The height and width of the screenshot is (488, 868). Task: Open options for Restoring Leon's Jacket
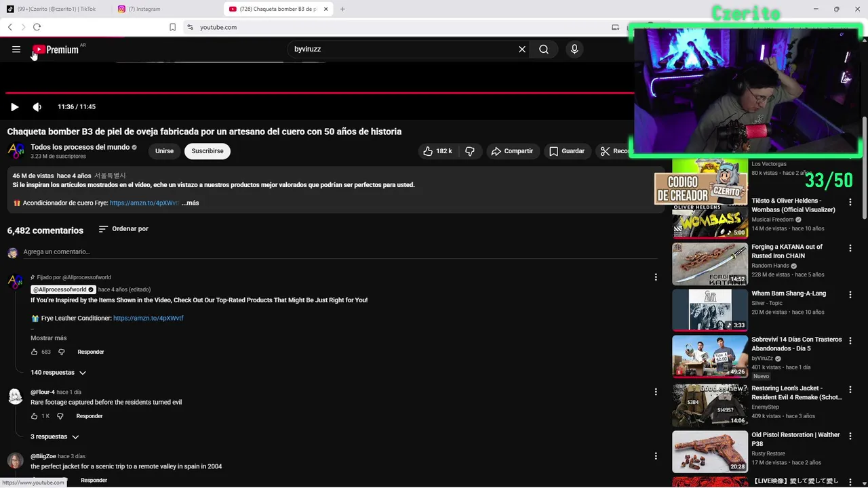[850, 389]
